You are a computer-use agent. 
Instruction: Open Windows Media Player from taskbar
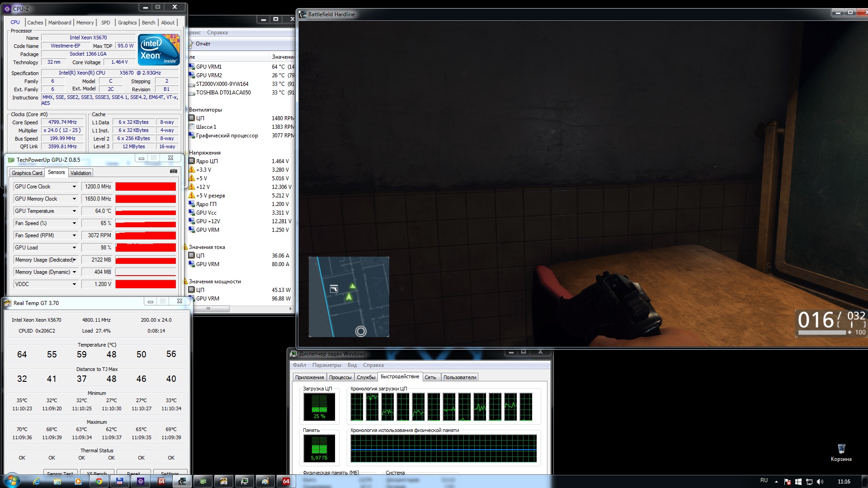pyautogui.click(x=78, y=481)
